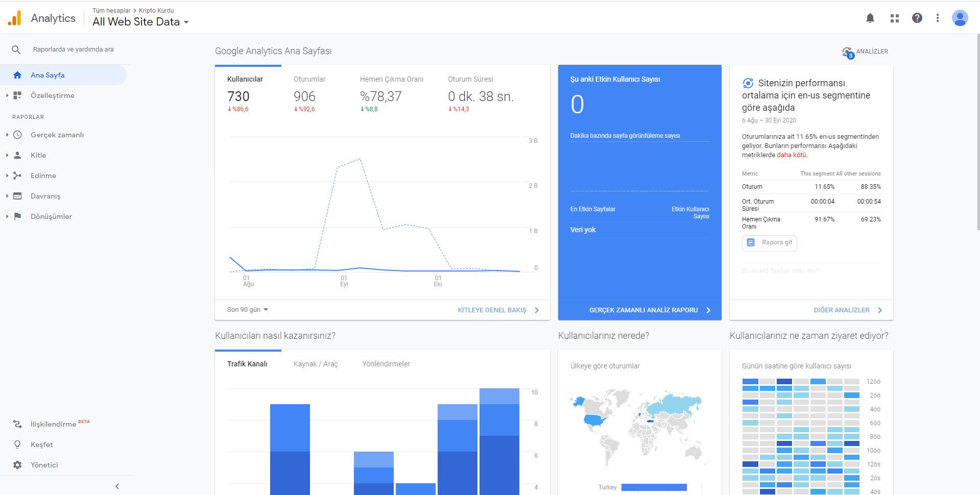Image resolution: width=980 pixels, height=495 pixels.
Task: Open the All Web Site Data dropdown
Action: pyautogui.click(x=140, y=22)
